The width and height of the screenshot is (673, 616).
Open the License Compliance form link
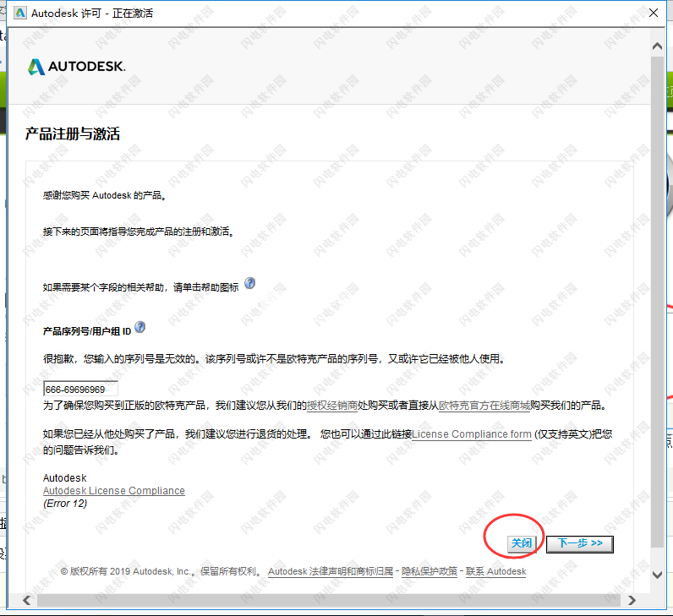(x=472, y=434)
